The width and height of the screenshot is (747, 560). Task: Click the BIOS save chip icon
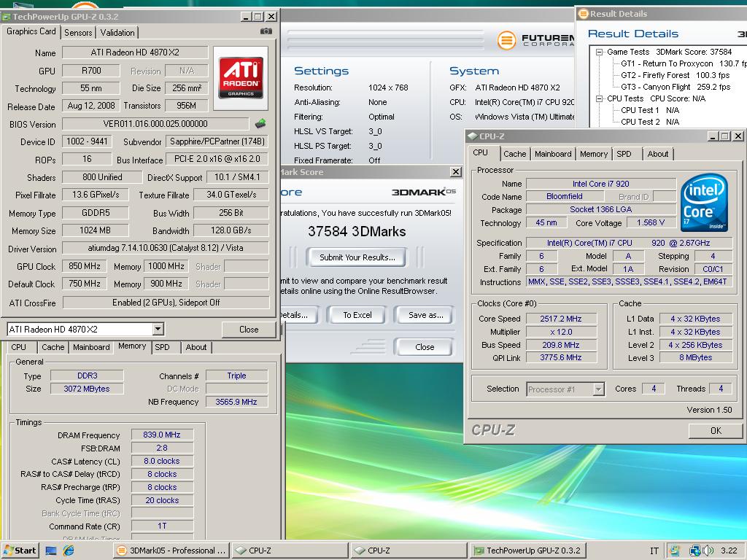click(260, 124)
